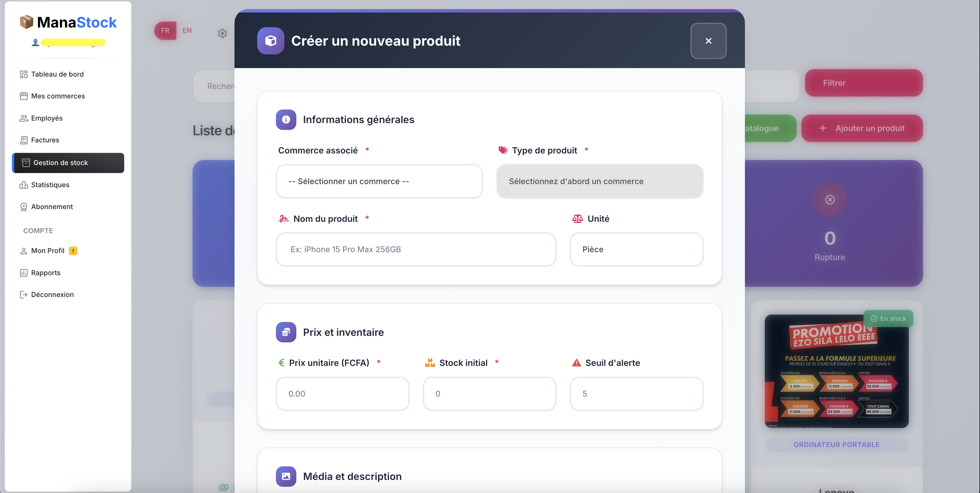Image resolution: width=980 pixels, height=493 pixels.
Task: Click the Gestion de stock archive icon
Action: point(26,163)
